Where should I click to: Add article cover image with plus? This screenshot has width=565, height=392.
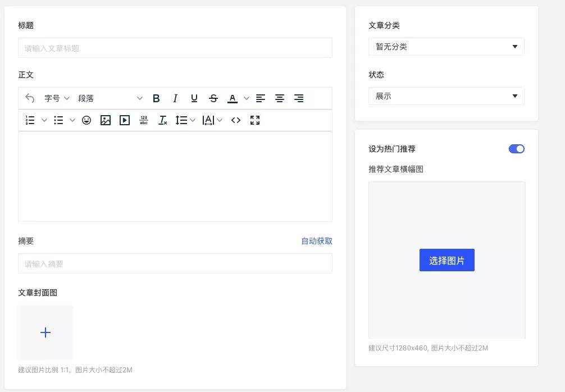[45, 332]
